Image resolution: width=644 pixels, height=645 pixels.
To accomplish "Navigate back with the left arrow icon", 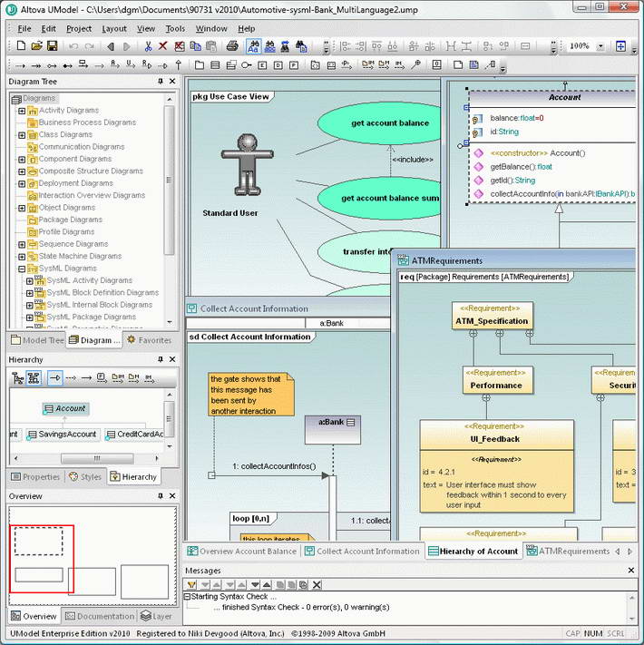I will point(111,46).
